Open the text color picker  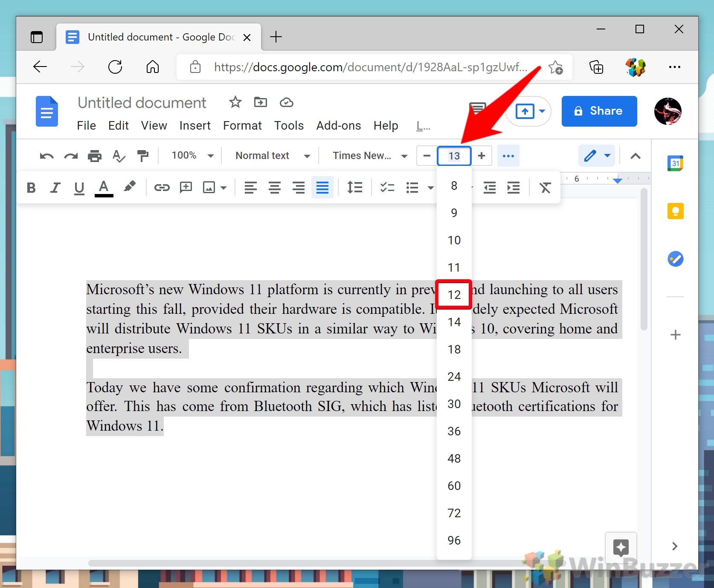point(104,188)
